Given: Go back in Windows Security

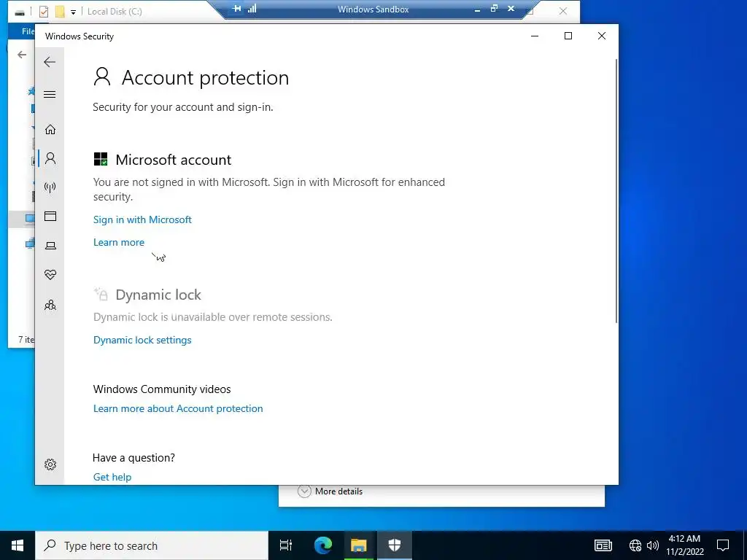Looking at the screenshot, I should tap(50, 62).
